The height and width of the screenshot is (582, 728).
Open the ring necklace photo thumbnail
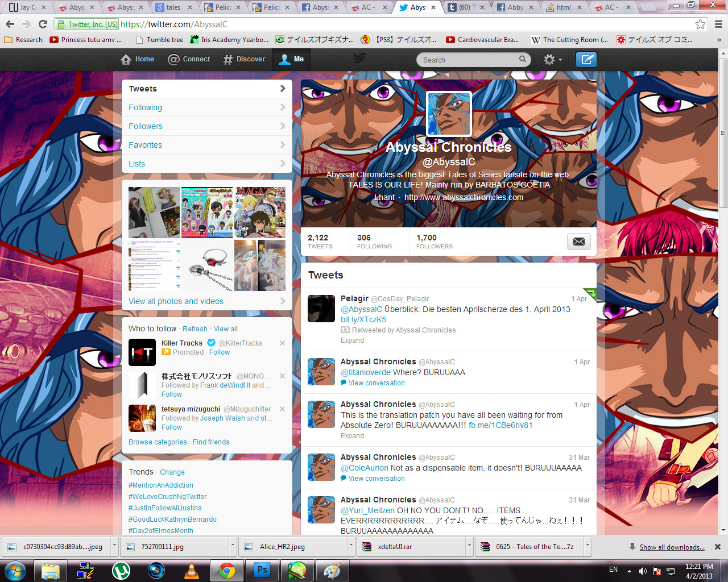207,265
